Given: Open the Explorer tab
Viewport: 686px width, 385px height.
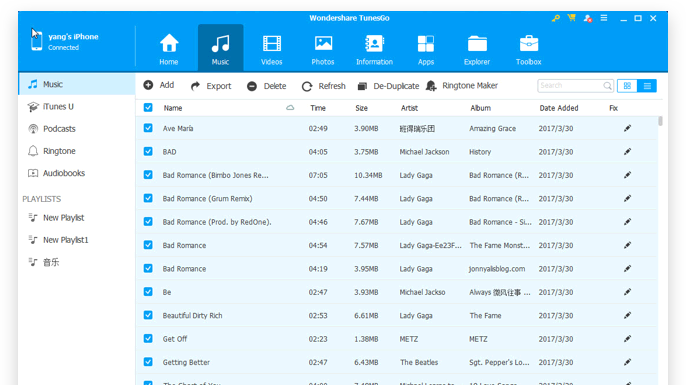Looking at the screenshot, I should (477, 49).
